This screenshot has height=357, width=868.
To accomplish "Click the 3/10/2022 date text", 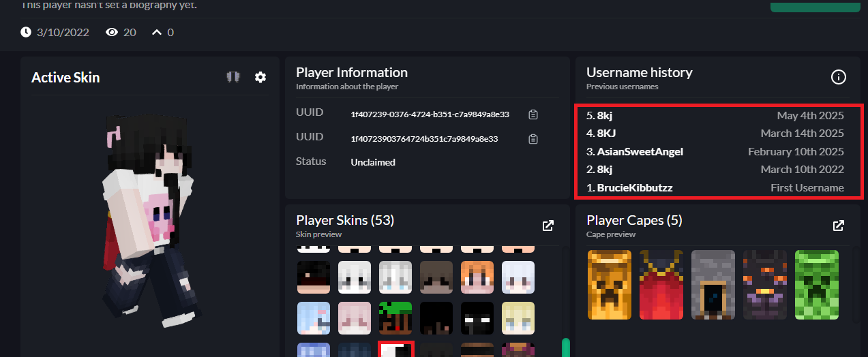I will [x=63, y=32].
